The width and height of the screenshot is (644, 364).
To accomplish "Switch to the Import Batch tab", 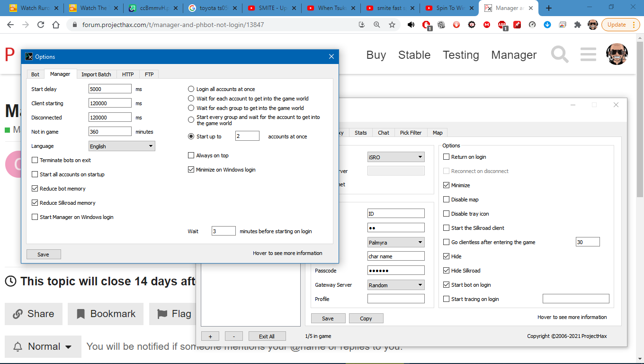I will tap(96, 74).
